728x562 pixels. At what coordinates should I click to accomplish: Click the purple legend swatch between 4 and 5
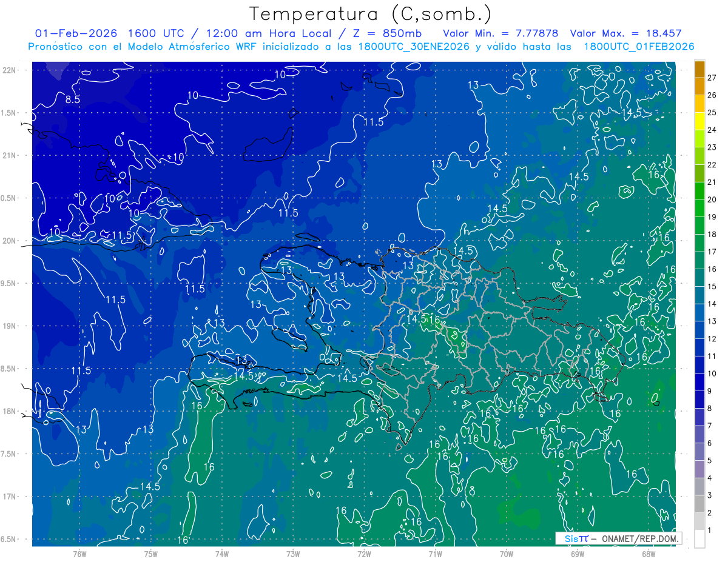coord(699,470)
